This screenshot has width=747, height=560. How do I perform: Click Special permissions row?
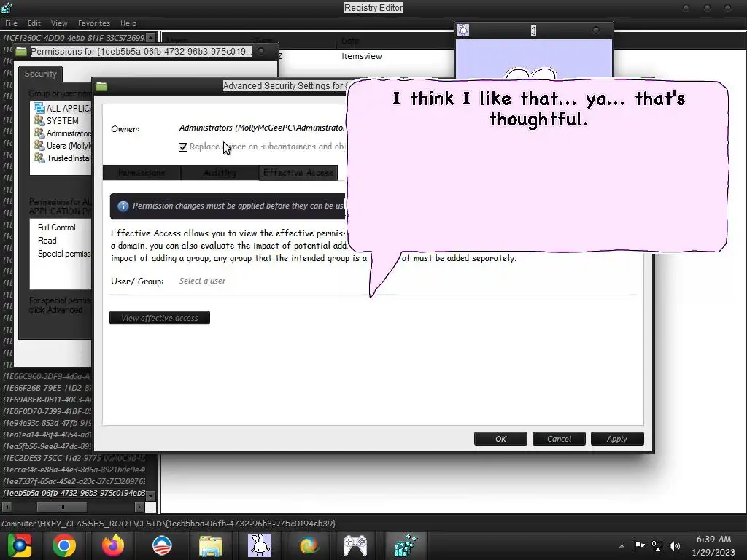click(64, 254)
